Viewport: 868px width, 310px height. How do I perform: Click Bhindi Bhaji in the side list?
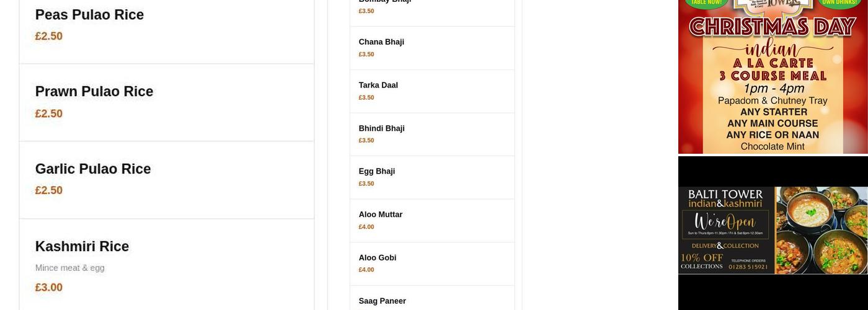381,128
